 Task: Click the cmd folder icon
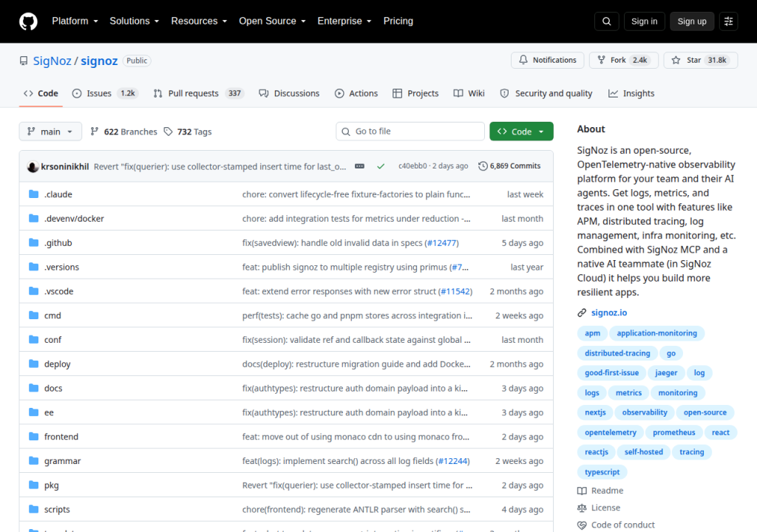click(34, 316)
